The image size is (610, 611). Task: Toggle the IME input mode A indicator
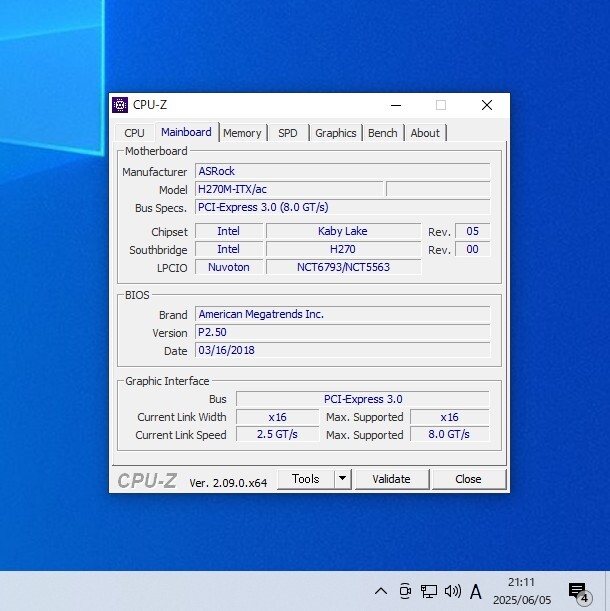[x=476, y=592]
